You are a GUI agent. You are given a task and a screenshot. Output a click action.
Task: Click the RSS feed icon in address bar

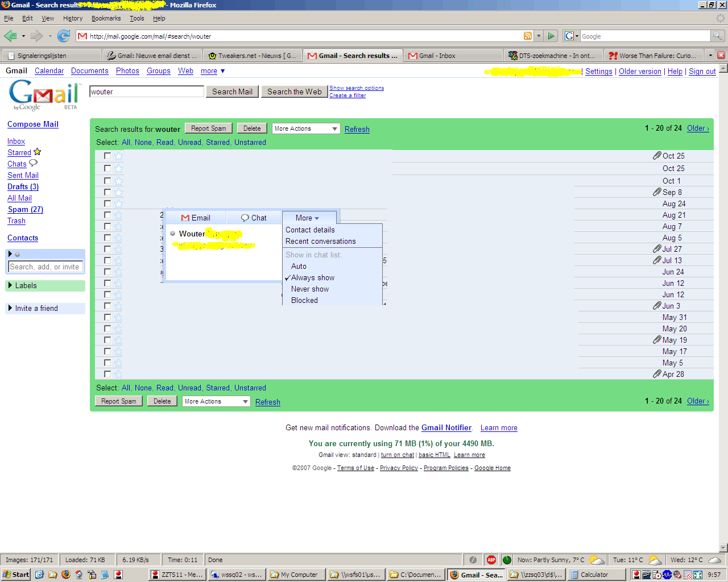pyautogui.click(x=528, y=36)
